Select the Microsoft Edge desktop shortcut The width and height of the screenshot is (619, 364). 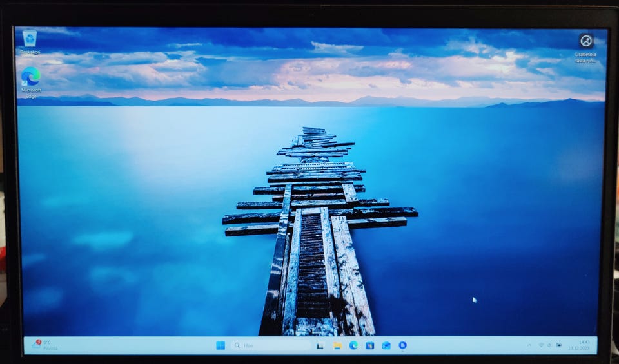point(31,82)
